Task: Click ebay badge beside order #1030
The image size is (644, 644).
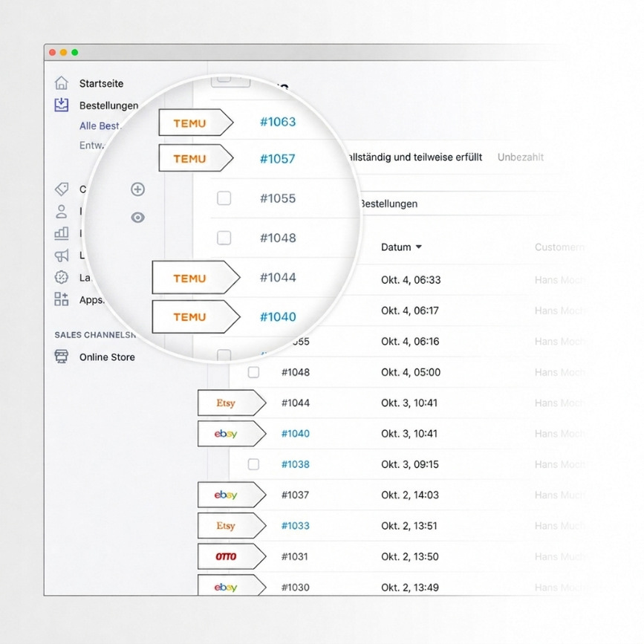Action: (232, 587)
